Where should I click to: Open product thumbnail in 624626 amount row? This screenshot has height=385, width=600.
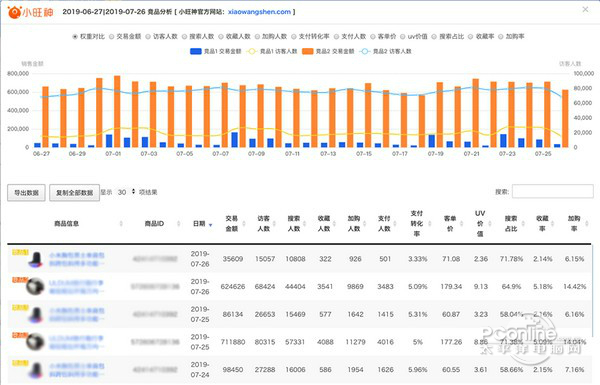(35, 287)
